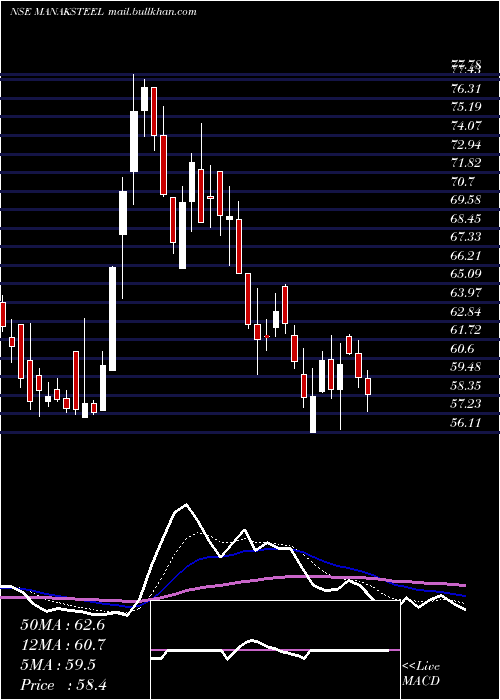This screenshot has height=700, width=500.
Task: Click the 65.09 price axis label
Action: point(466,274)
